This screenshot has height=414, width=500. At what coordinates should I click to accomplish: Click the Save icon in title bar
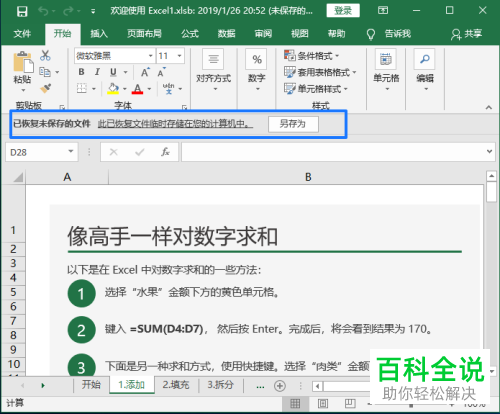tap(22, 11)
